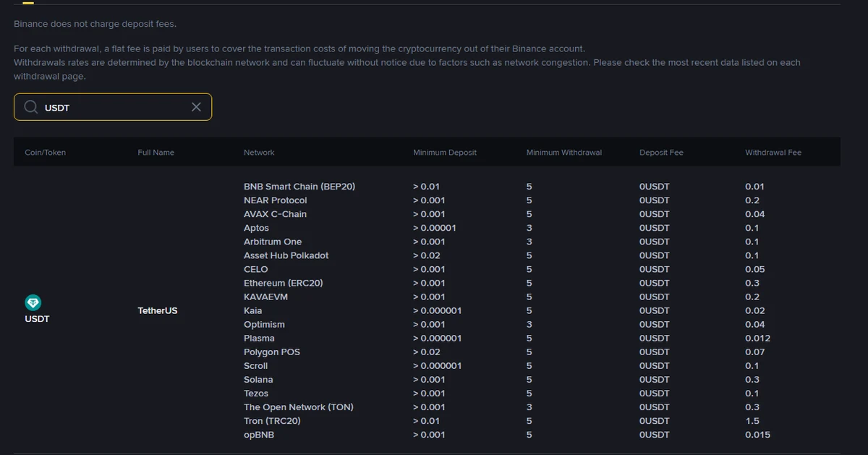Select the Scroll network entry

255,365
